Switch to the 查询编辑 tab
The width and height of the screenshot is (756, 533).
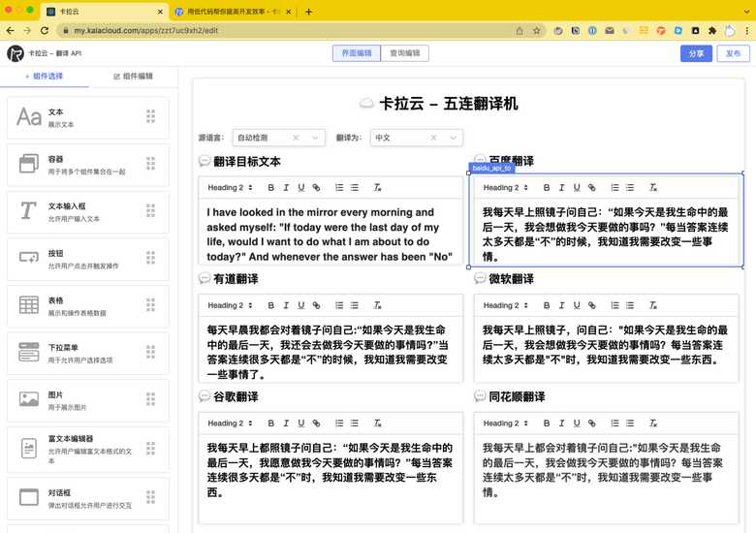coord(404,53)
